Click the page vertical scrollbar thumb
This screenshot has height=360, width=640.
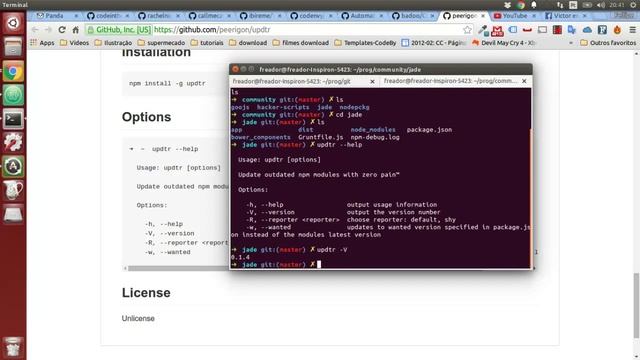(636, 305)
